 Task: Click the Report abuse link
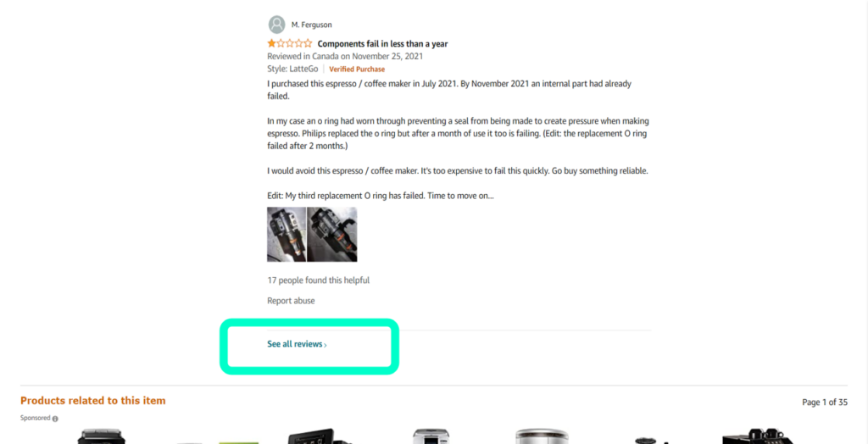(292, 301)
